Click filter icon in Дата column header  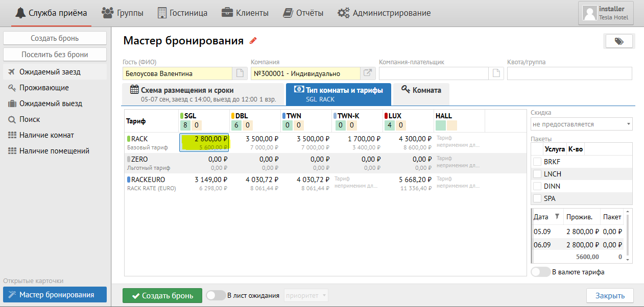click(557, 217)
